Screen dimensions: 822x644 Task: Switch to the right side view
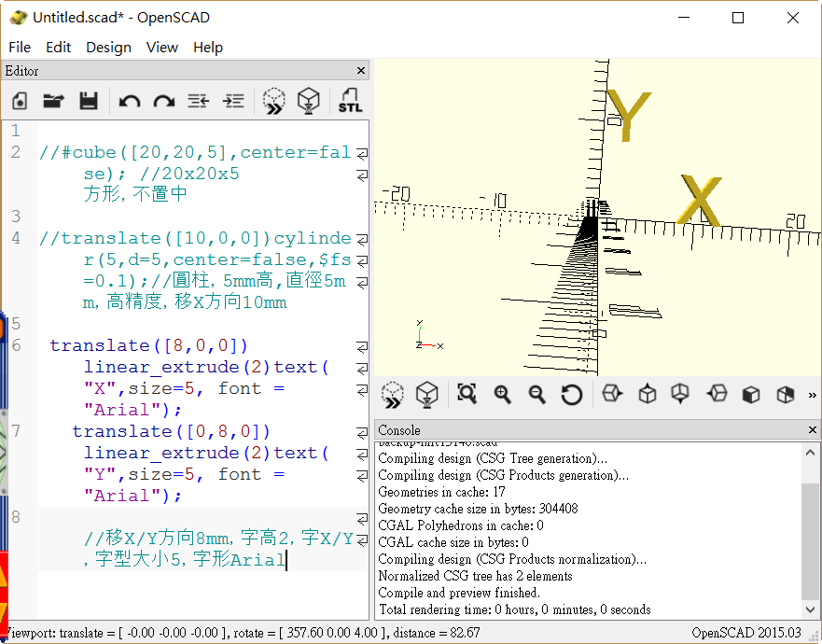[612, 393]
